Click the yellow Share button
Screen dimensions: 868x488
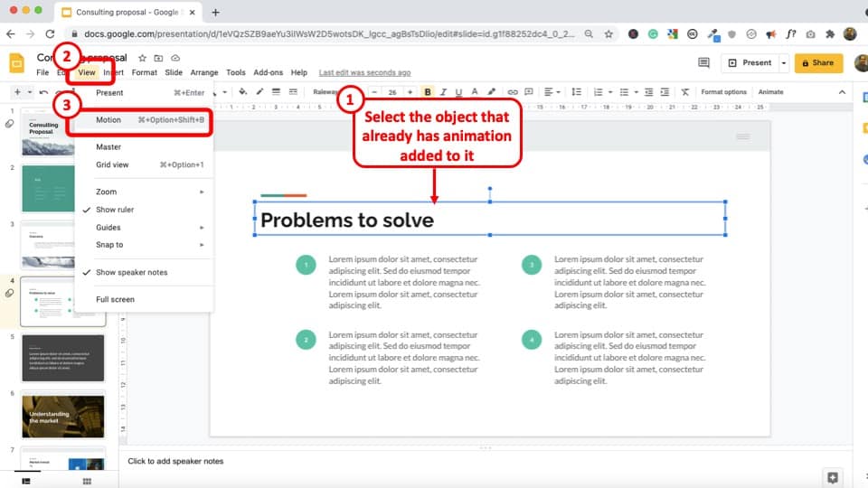pos(818,63)
